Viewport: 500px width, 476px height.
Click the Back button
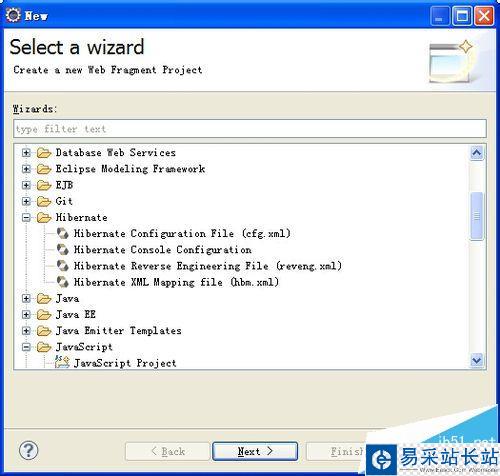[168, 451]
